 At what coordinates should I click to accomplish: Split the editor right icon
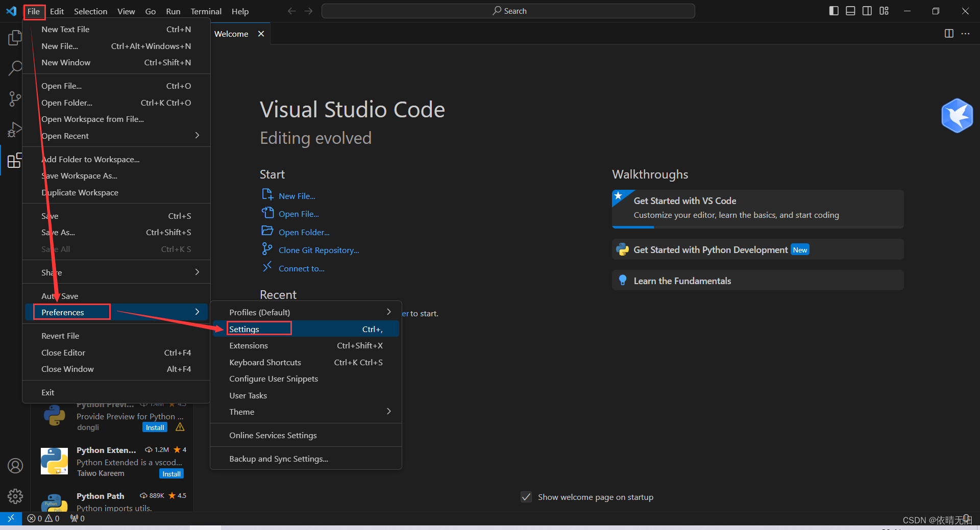pyautogui.click(x=949, y=34)
